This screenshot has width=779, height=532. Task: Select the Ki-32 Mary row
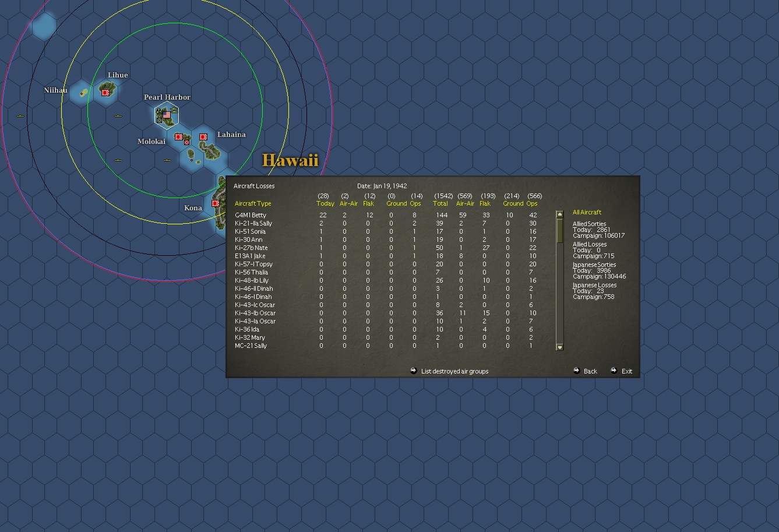pyautogui.click(x=386, y=337)
